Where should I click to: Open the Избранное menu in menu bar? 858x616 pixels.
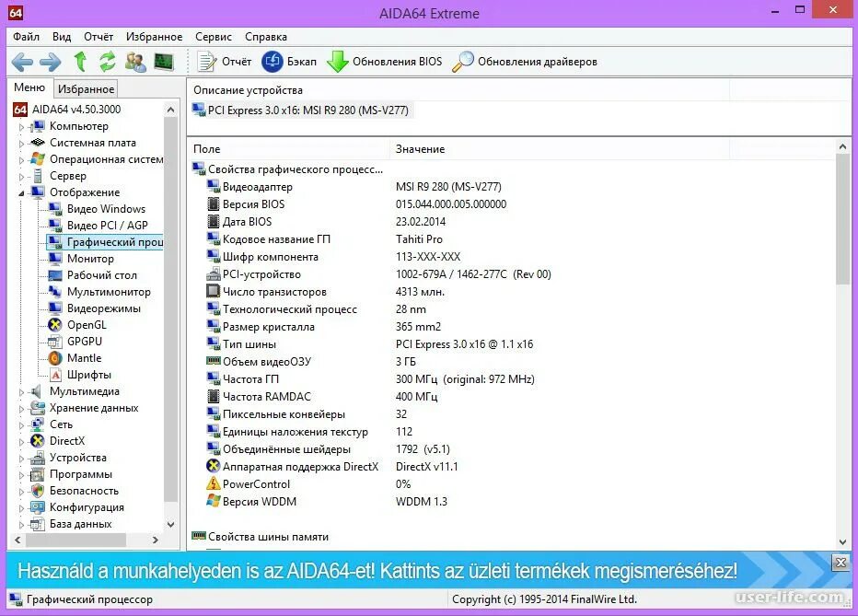click(x=155, y=37)
